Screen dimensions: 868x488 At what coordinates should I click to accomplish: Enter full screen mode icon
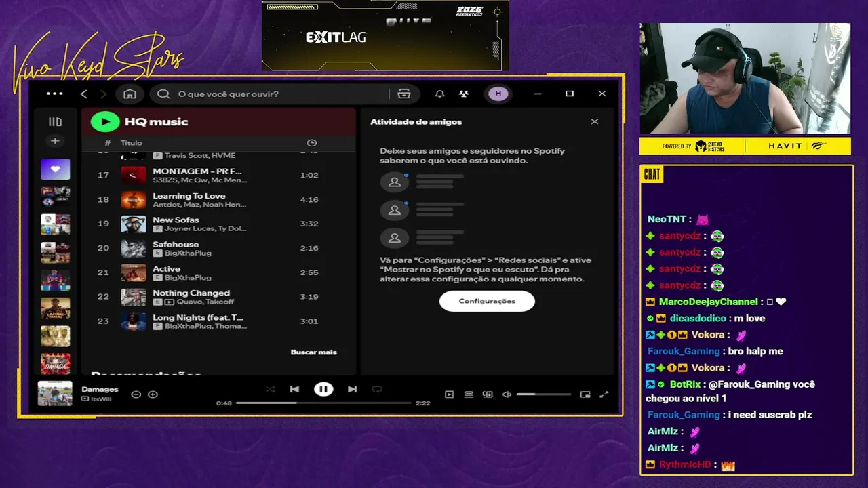(x=604, y=394)
